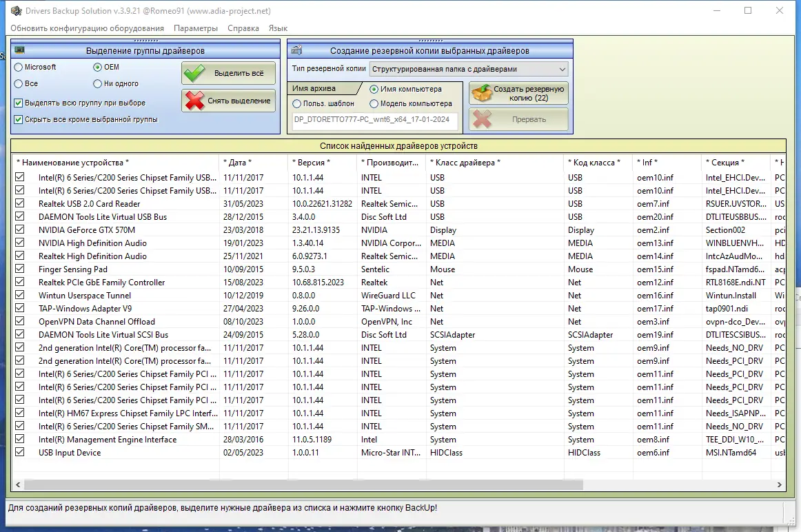Uncheck DAEMON Tools Lite Virtual SCSI Bus checkbox
801x532 pixels.
click(x=20, y=334)
